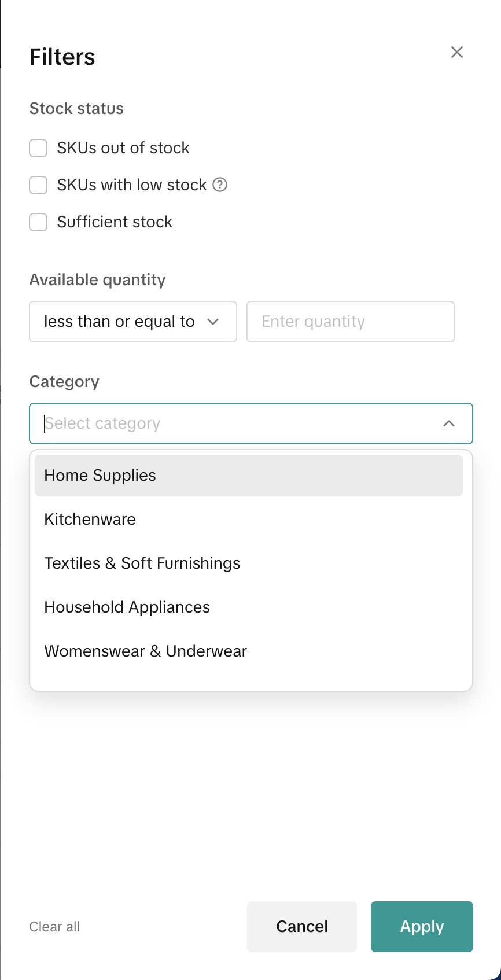Open the 'less than or equal to' dropdown
The image size is (501, 980).
pyautogui.click(x=132, y=322)
